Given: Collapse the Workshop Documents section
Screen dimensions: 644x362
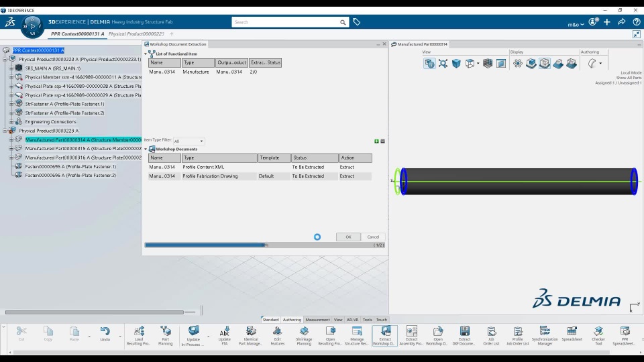Looking at the screenshot, I should point(146,149).
